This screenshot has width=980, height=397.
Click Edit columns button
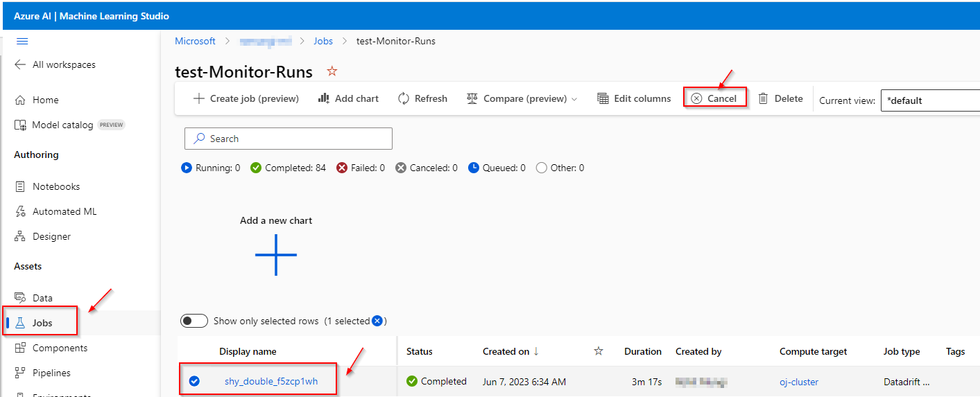(x=634, y=98)
